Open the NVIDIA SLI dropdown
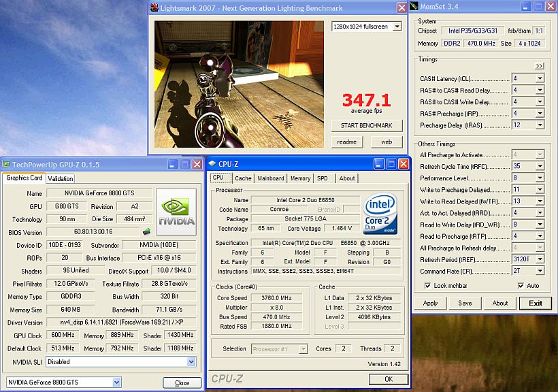This screenshot has height=392, width=558. pyautogui.click(x=191, y=362)
